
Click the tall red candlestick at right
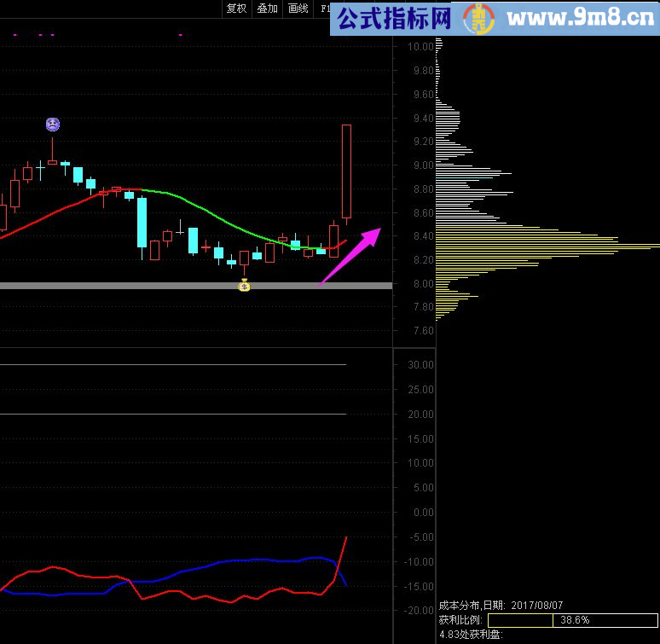[x=346, y=171]
